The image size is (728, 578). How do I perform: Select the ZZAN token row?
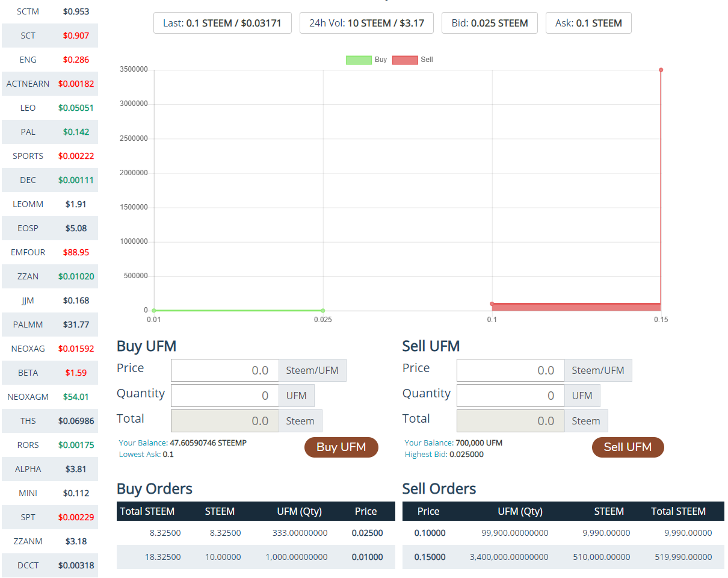tap(50, 276)
